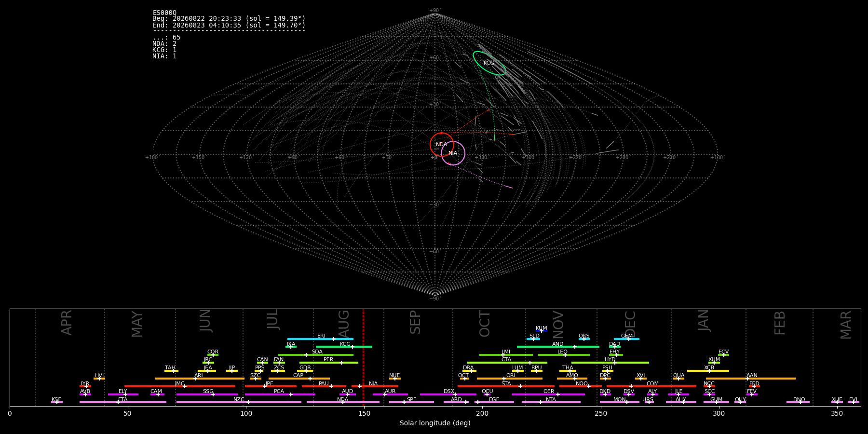Screen dimensions: 868x434
Task: Click the '...: 65' sporadic count line
Action: (166, 38)
